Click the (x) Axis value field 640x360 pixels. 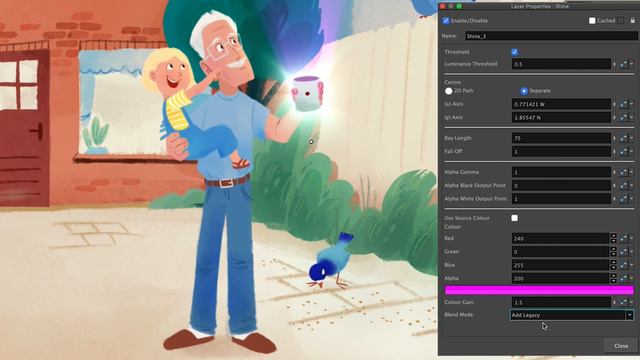tap(561, 104)
